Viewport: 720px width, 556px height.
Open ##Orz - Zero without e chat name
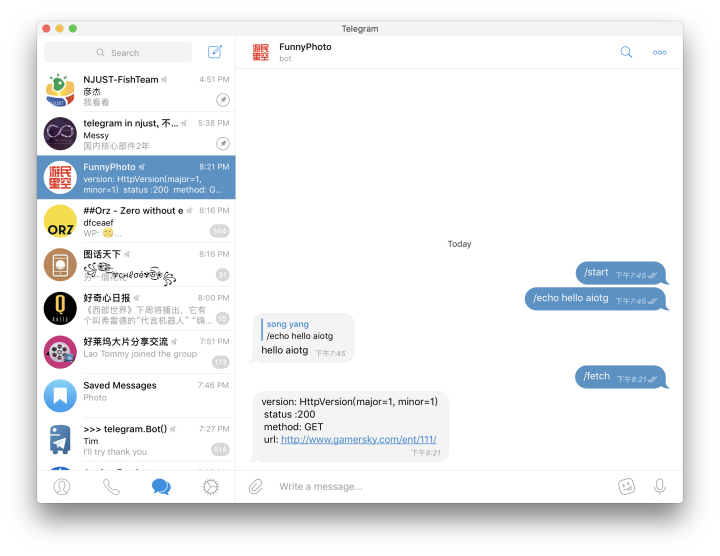point(133,211)
